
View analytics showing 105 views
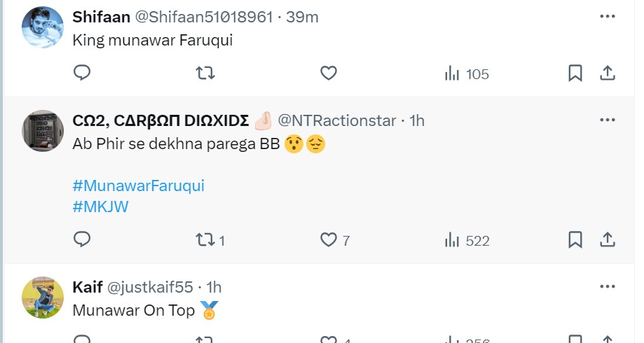pos(467,73)
